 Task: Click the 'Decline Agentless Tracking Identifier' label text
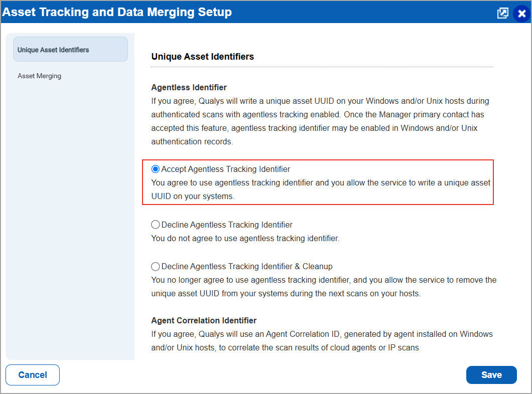pos(227,225)
